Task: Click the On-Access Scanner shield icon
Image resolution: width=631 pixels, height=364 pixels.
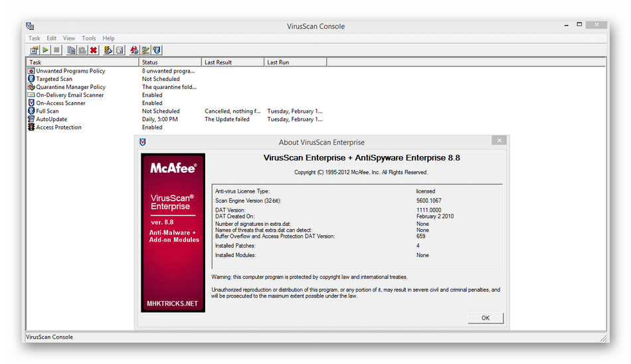Action: point(31,103)
